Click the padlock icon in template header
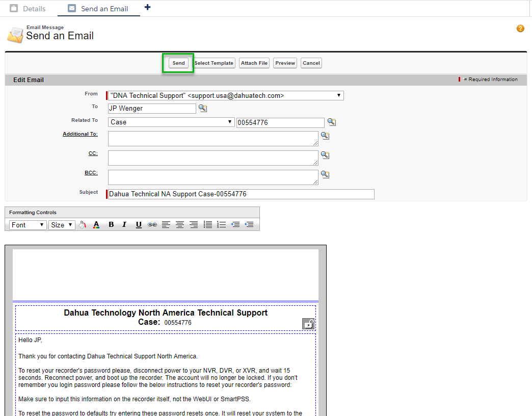The height and width of the screenshot is (416, 532). pyautogui.click(x=308, y=324)
